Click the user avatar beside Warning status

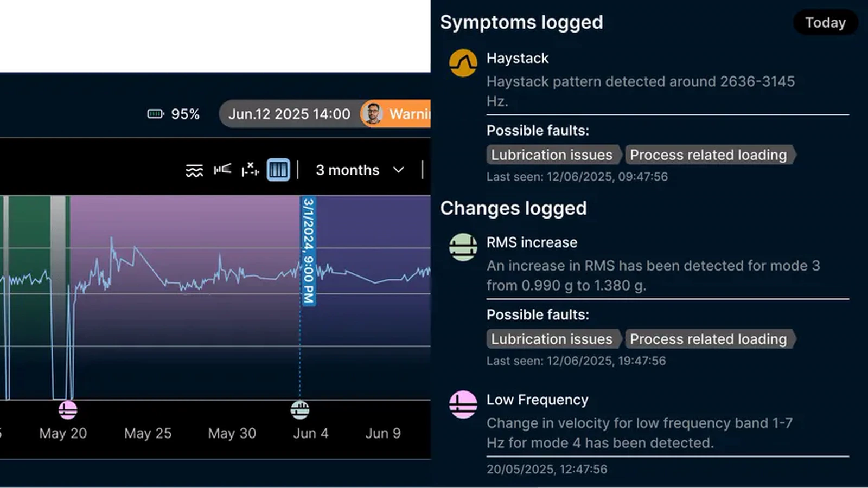(x=373, y=114)
